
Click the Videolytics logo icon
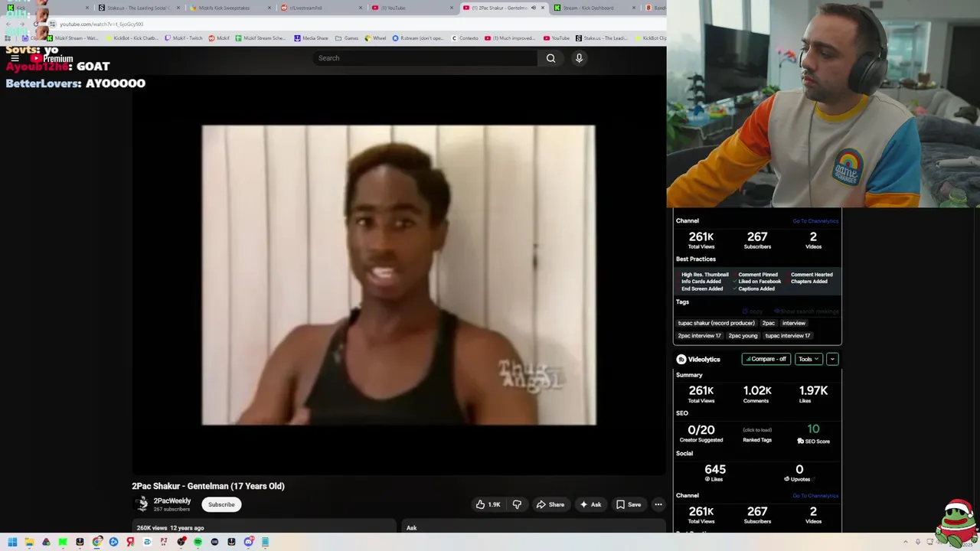coord(681,359)
